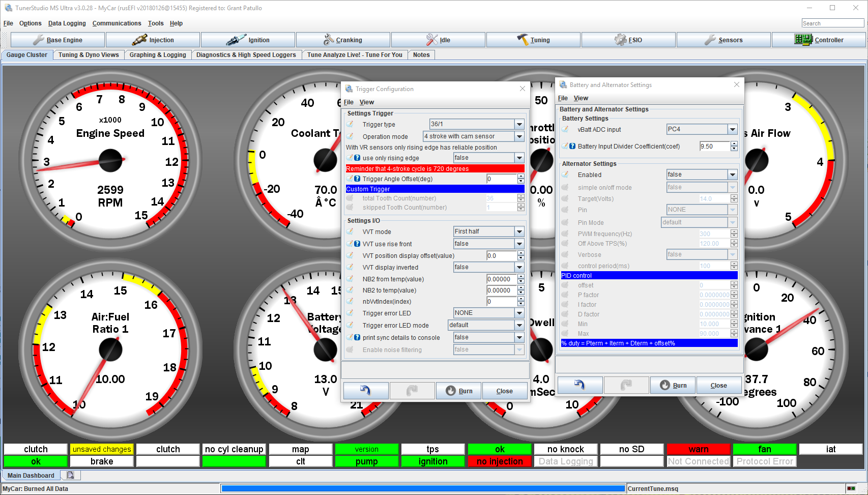Viewport: 868px width, 495px height.
Task: Click Battery Input Divider Coefficient stepper arrows
Action: 734,146
